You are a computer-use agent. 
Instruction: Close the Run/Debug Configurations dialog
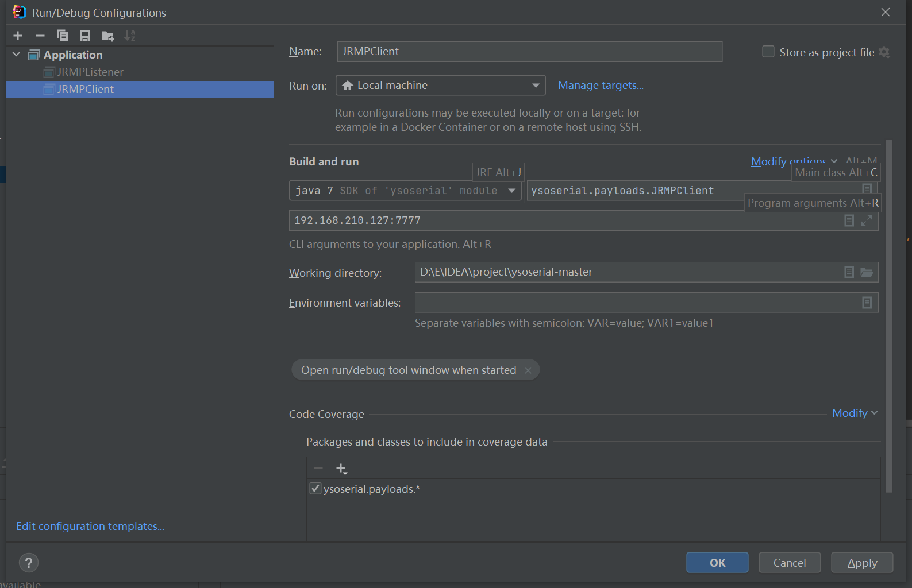pyautogui.click(x=886, y=12)
